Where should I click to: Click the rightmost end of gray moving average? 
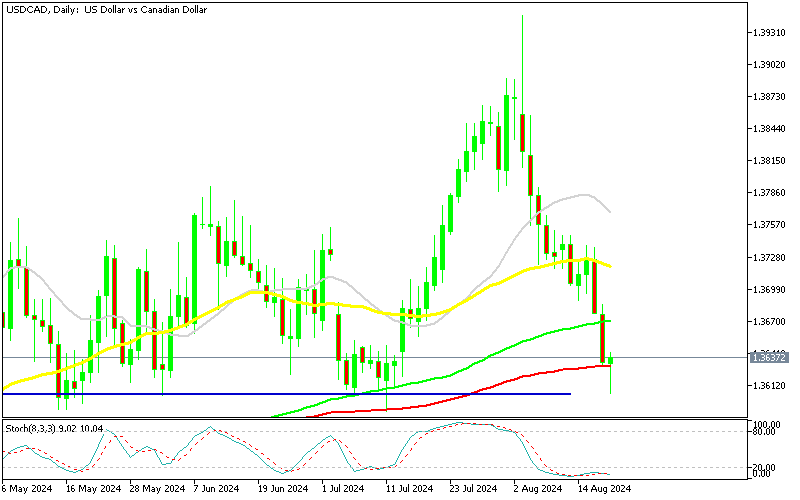(x=609, y=211)
